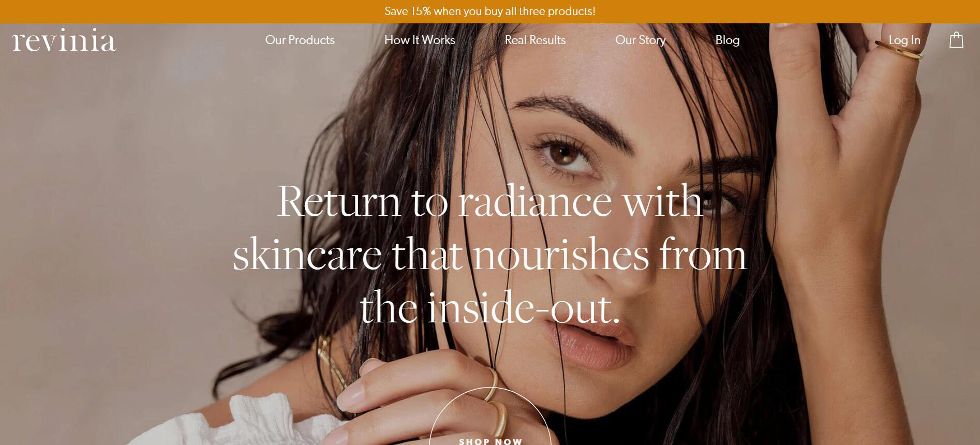The image size is (980, 445).
Task: Navigate to Our Story
Action: [x=640, y=40]
